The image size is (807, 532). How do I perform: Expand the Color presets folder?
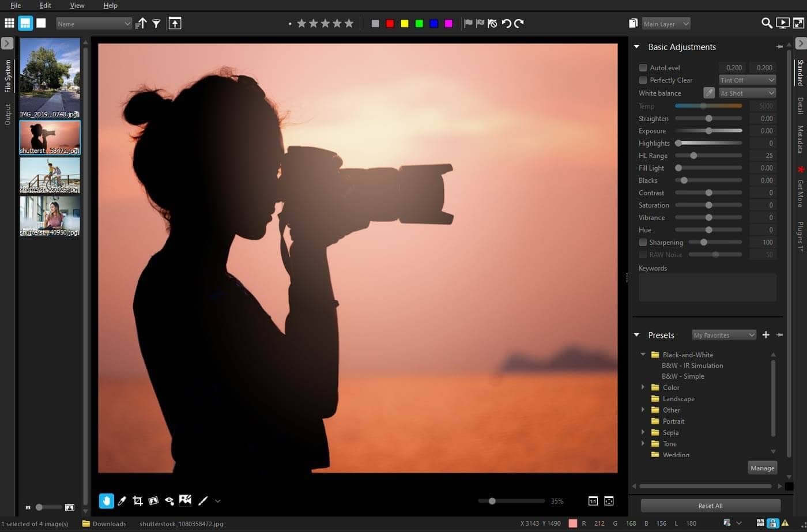tap(643, 387)
